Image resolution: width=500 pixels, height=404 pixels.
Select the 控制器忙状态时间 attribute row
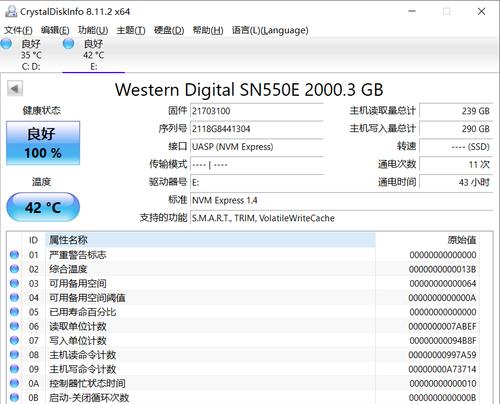[243, 384]
